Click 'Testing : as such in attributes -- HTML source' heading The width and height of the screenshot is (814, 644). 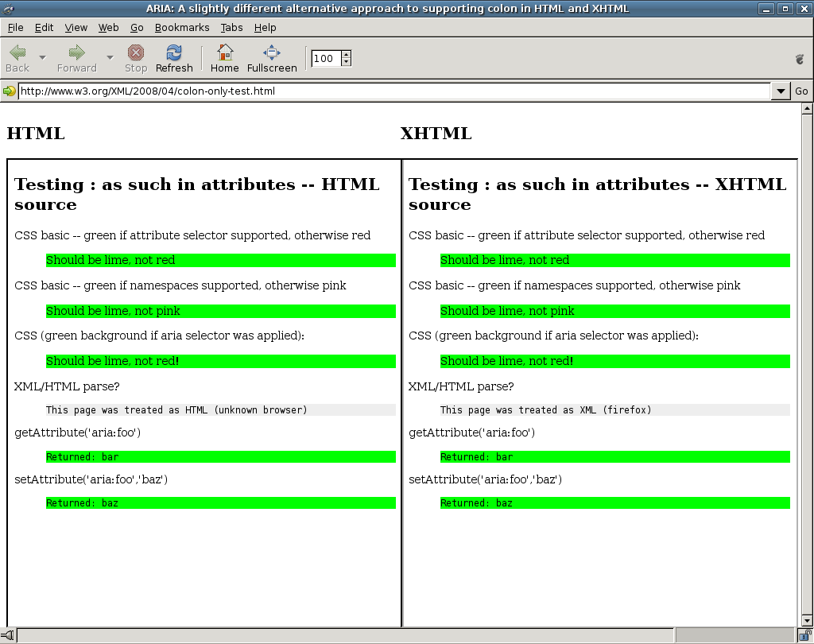coord(197,194)
